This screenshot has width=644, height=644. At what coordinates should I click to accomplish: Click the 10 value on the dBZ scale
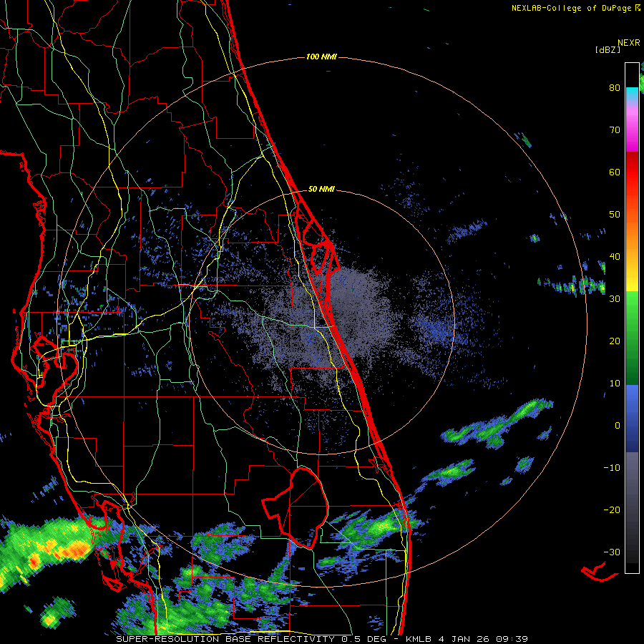click(615, 384)
